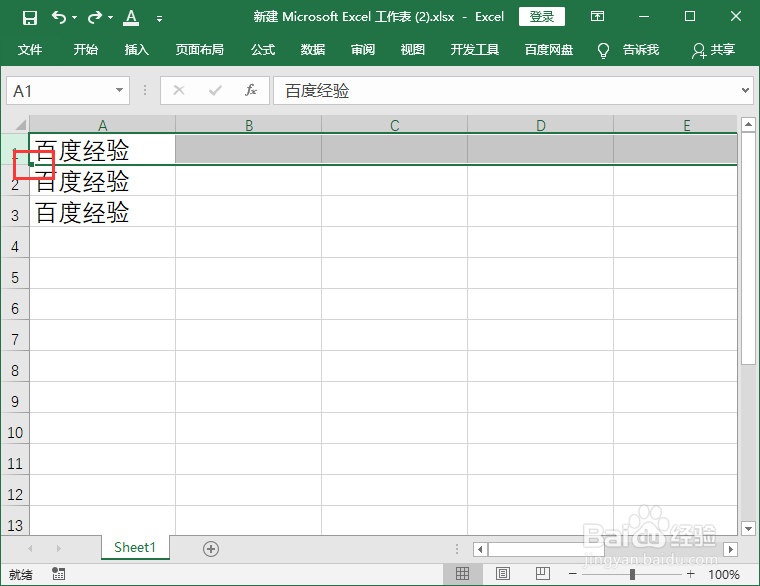Click into the Name Box showing A1
Image resolution: width=760 pixels, height=586 pixels.
(x=60, y=91)
